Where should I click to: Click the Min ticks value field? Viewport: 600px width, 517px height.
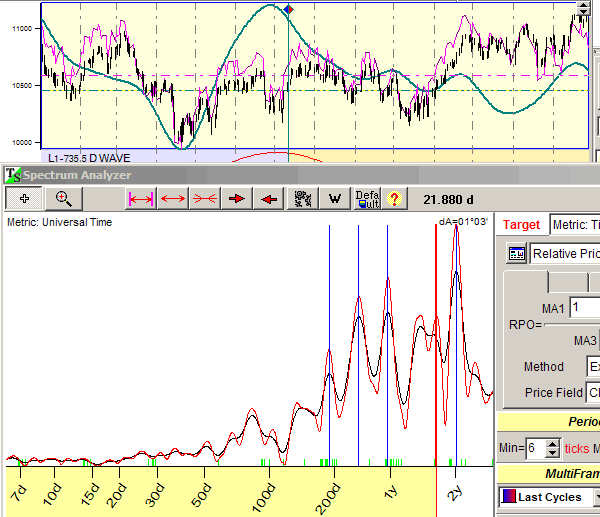(x=535, y=448)
